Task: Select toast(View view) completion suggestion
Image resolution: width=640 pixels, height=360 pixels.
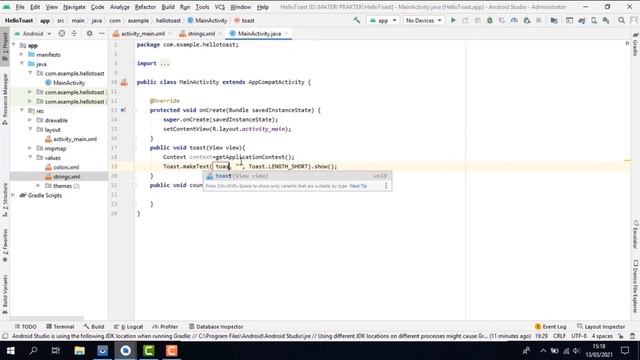Action: [298, 176]
